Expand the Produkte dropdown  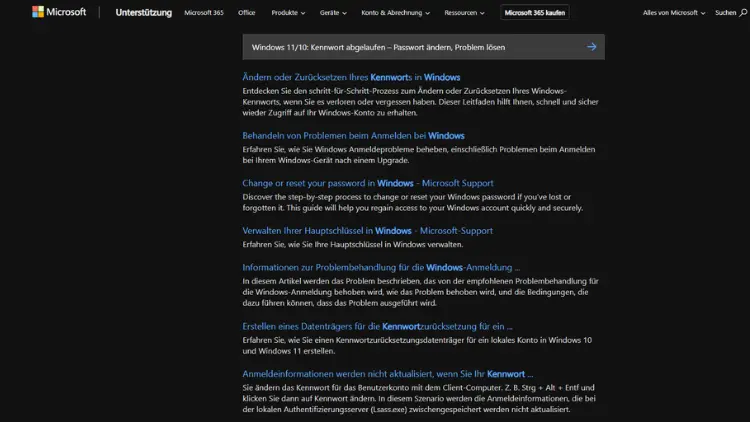(x=288, y=13)
